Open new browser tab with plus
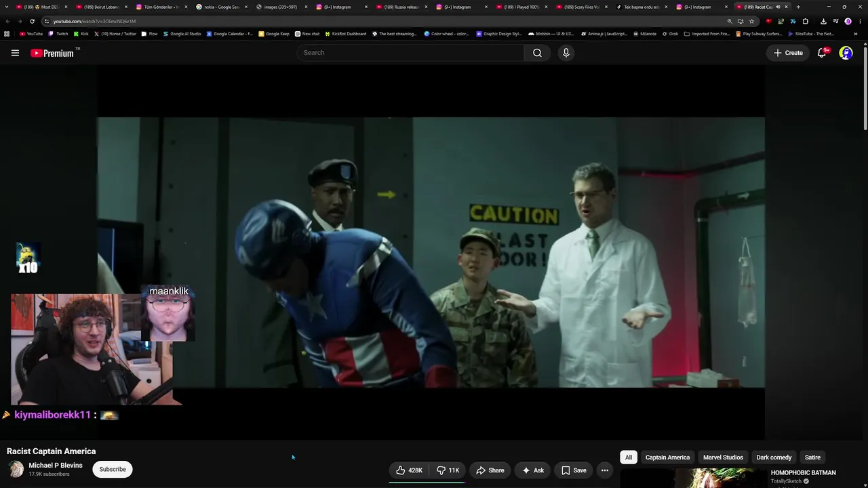 coord(798,7)
